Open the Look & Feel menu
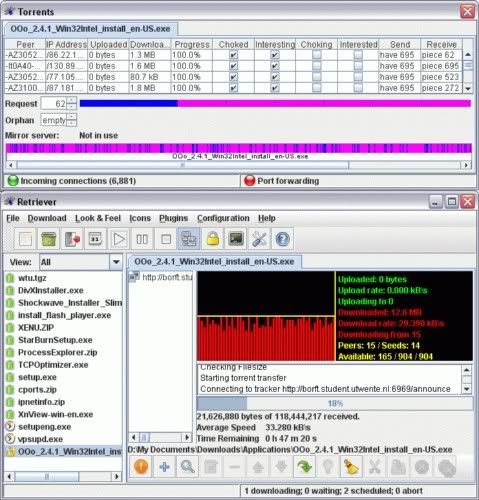The width and height of the screenshot is (479, 500). [98, 218]
